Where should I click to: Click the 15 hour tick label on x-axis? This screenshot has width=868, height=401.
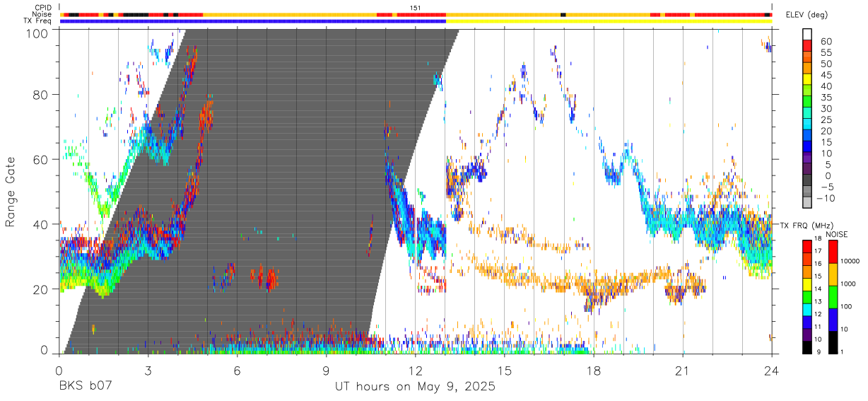pyautogui.click(x=505, y=371)
